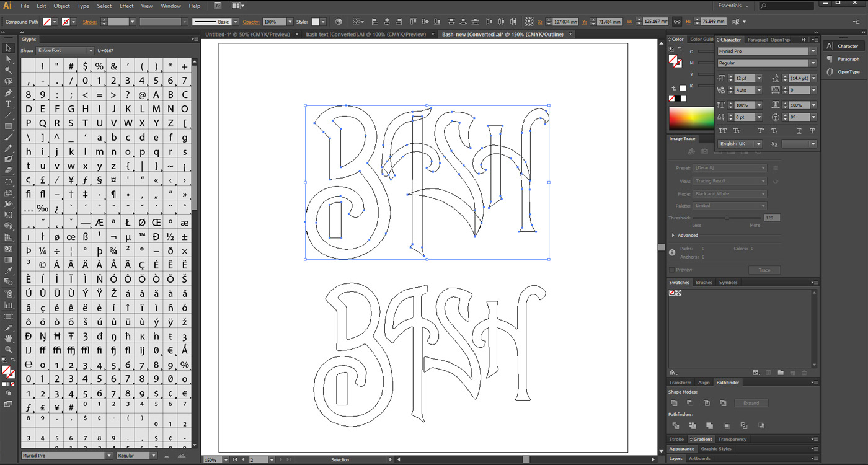Select the Line Segment tool
868x465 pixels.
click(x=8, y=115)
